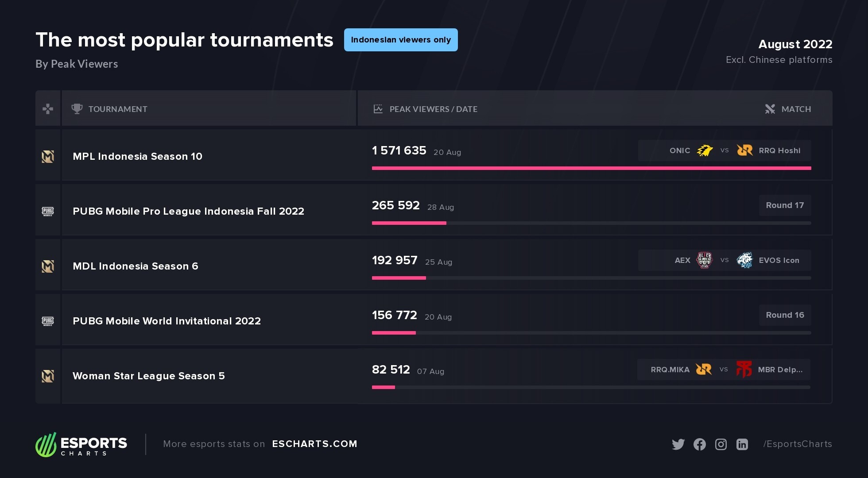868x478 pixels.
Task: Click the Round 16 match label
Action: click(785, 315)
